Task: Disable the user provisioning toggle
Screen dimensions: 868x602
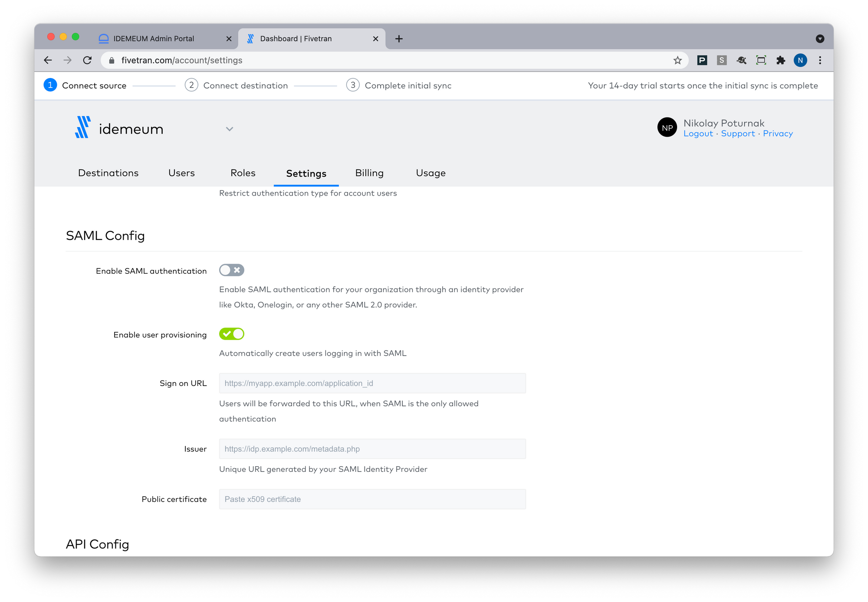Action: pyautogui.click(x=232, y=334)
